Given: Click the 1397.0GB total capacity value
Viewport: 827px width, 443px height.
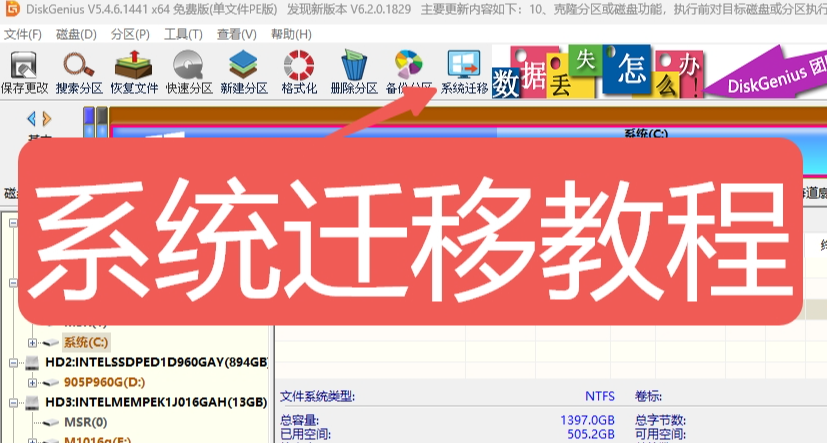Looking at the screenshot, I should pyautogui.click(x=587, y=420).
